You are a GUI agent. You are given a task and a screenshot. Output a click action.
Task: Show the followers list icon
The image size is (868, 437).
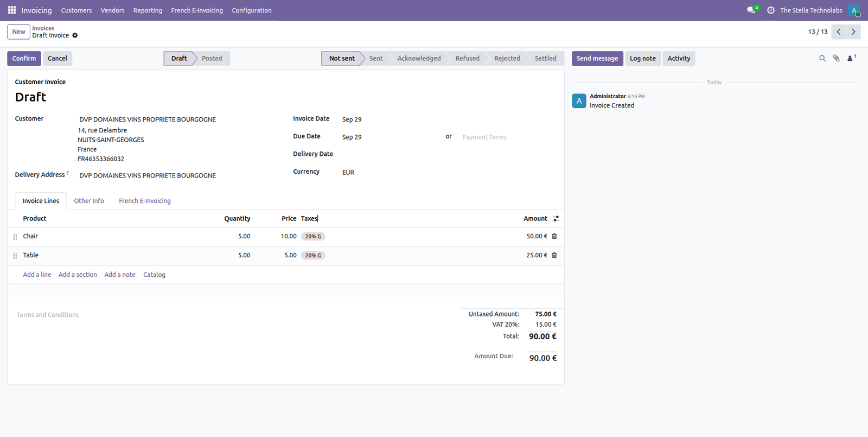852,58
